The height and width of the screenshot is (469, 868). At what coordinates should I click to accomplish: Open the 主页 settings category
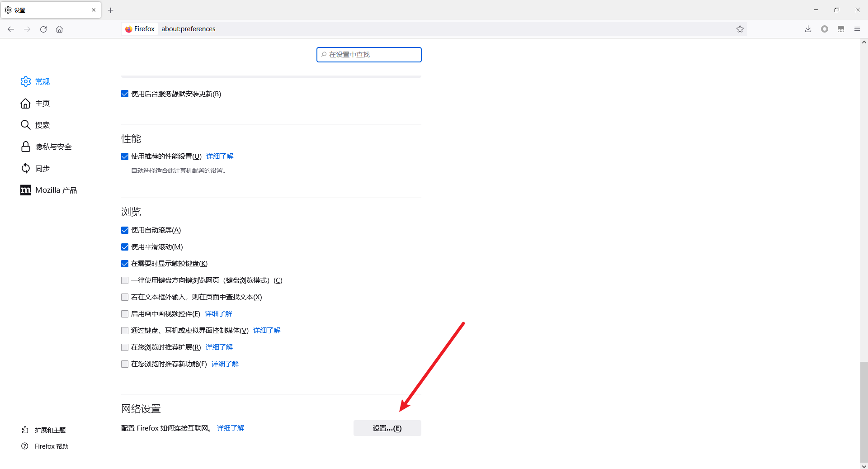[x=43, y=103]
